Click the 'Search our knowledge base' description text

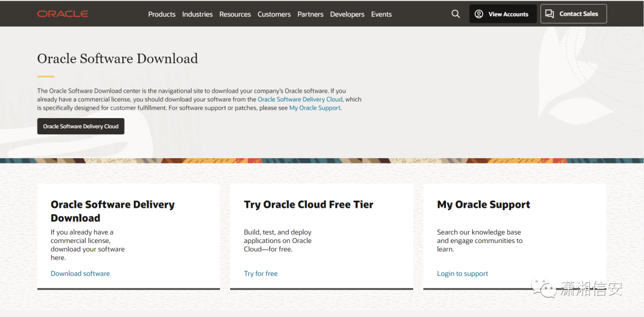pos(479,241)
